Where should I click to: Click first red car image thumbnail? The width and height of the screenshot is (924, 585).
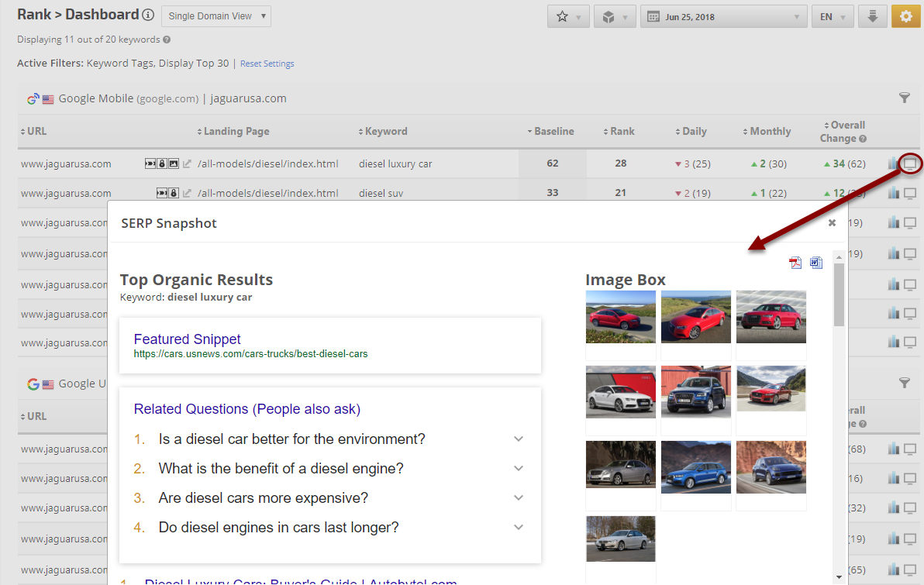point(620,317)
